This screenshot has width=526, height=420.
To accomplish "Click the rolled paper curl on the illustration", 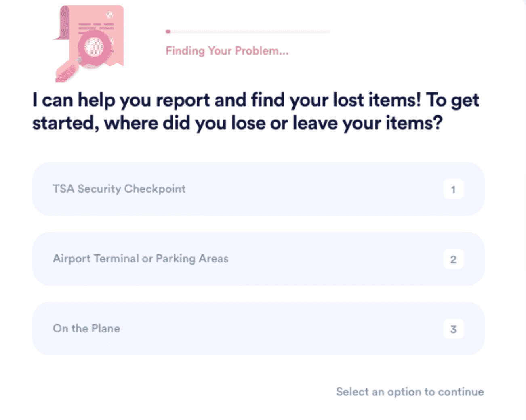I will tap(61, 23).
